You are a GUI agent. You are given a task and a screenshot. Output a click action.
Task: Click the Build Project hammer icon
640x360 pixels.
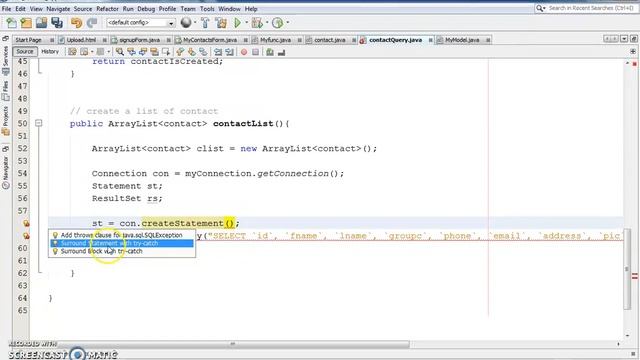205,23
